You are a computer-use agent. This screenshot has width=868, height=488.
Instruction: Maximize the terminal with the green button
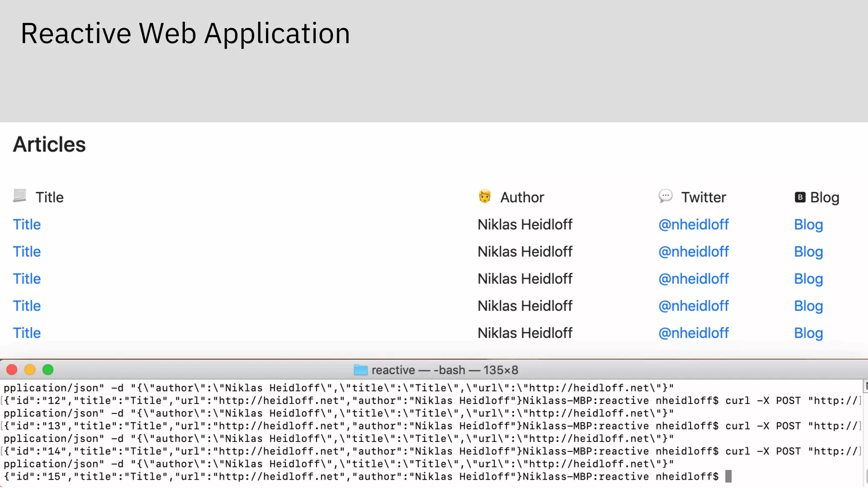(48, 370)
